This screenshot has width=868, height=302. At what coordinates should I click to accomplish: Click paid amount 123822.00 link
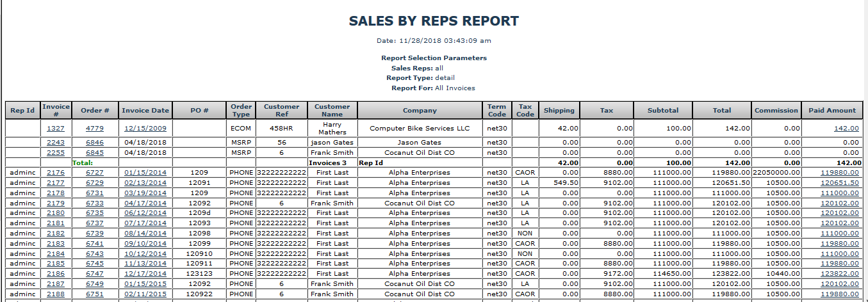pyautogui.click(x=840, y=274)
